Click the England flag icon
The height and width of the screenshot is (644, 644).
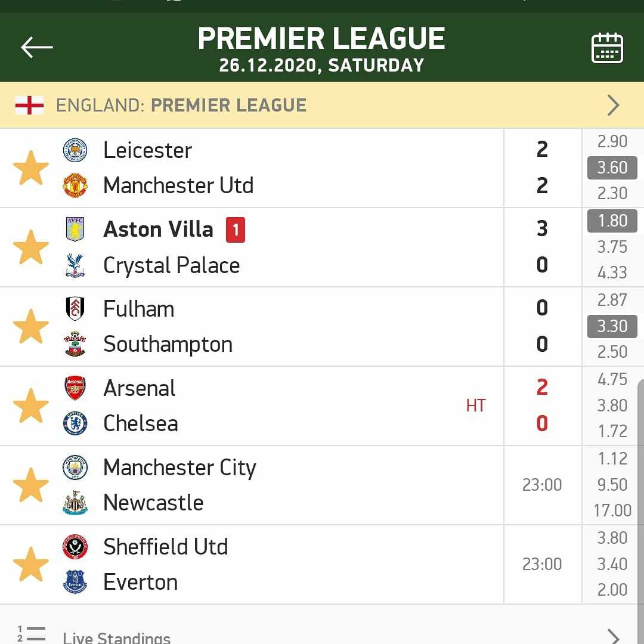(29, 105)
